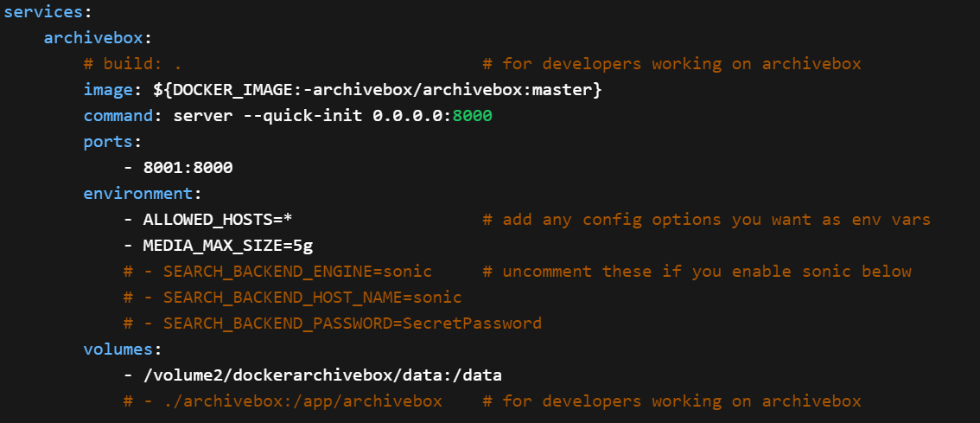The width and height of the screenshot is (980, 423).
Task: Click the commented SEARCH_BACKEND_PASSWORD=SecretPassword line
Action: pyautogui.click(x=333, y=324)
